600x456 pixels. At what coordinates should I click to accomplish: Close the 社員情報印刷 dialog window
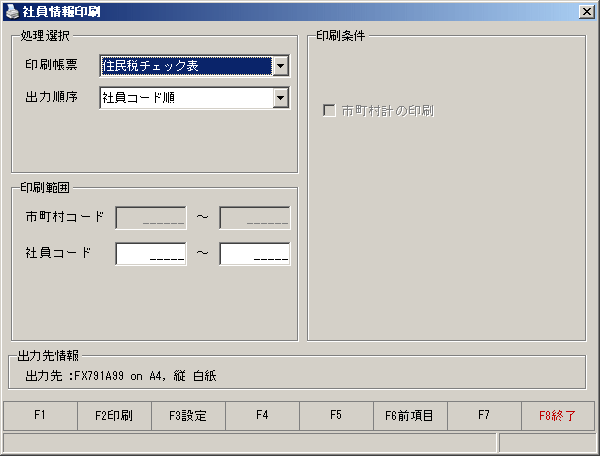(587, 12)
